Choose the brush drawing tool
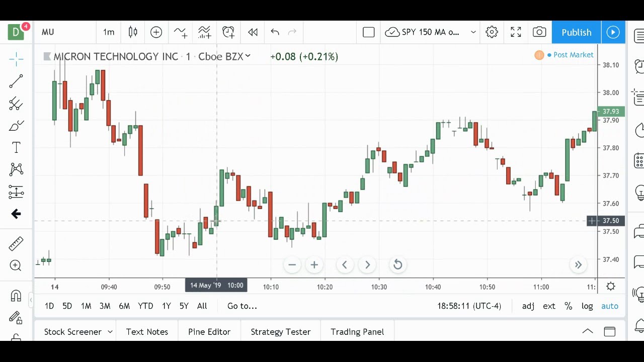 16,126
